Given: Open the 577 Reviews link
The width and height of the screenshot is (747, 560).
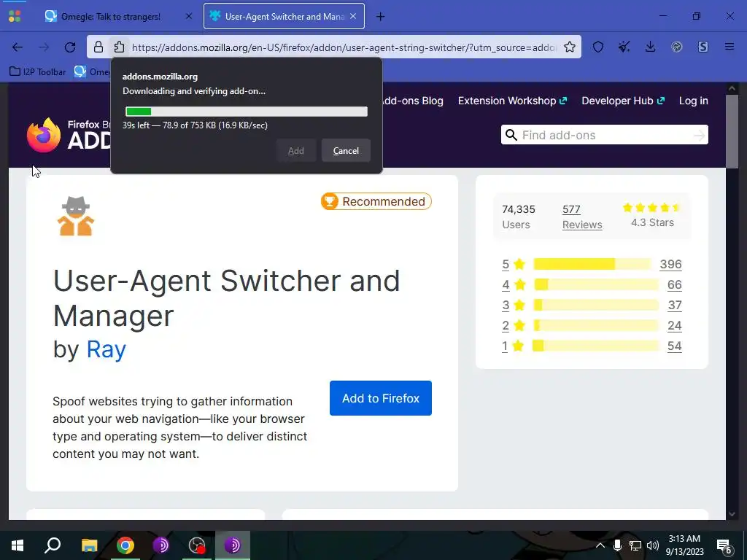Looking at the screenshot, I should pos(582,217).
